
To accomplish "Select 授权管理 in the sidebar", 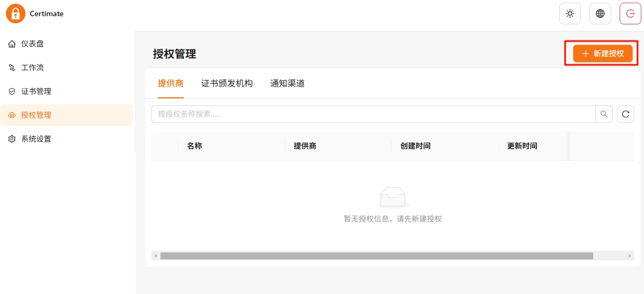I will 36,115.
